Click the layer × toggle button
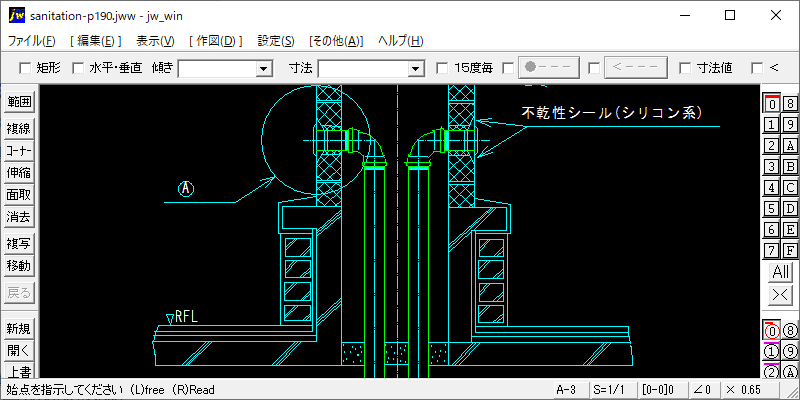800x400 pixels. click(781, 294)
